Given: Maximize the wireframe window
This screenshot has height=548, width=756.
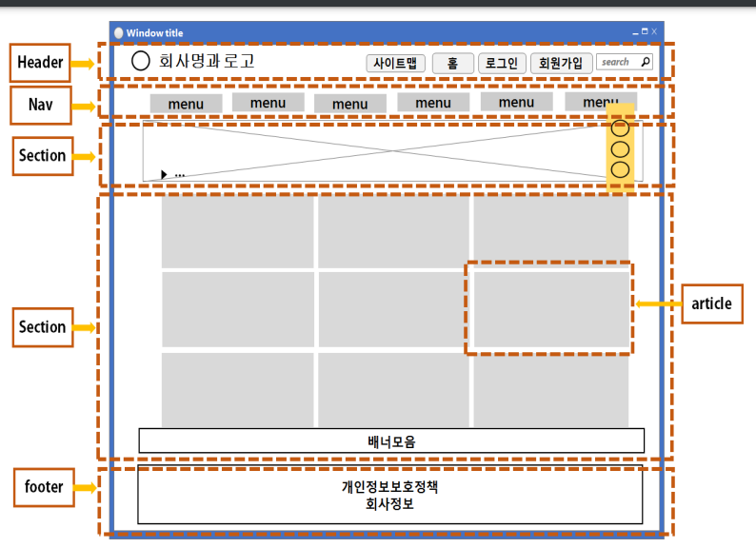Looking at the screenshot, I should tap(645, 31).
